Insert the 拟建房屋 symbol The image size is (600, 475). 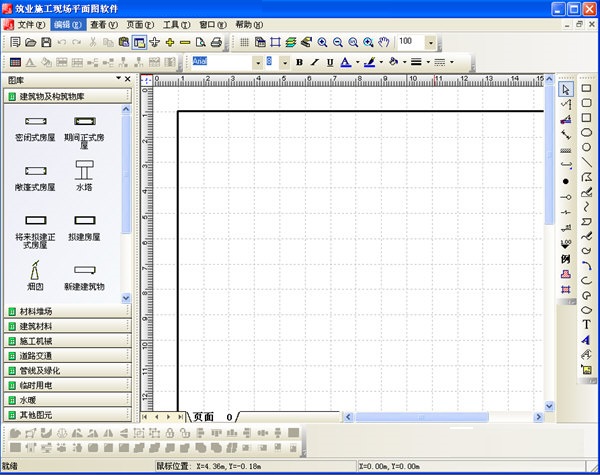coord(85,229)
